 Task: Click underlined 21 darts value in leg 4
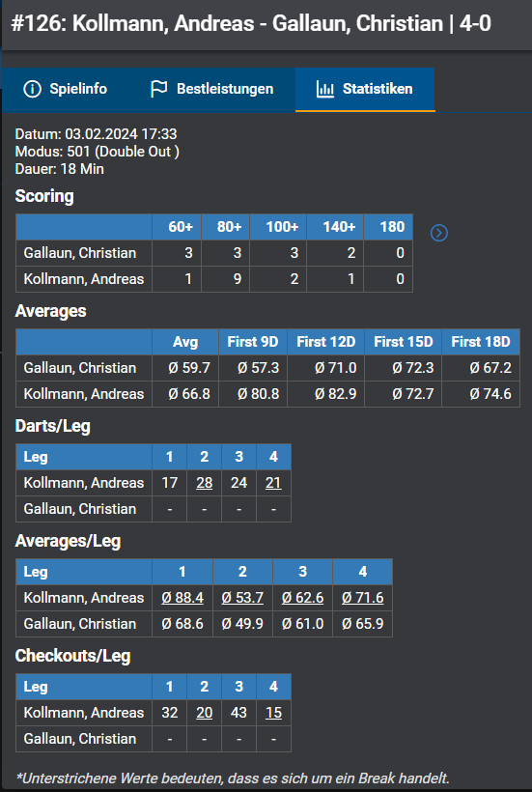[273, 483]
